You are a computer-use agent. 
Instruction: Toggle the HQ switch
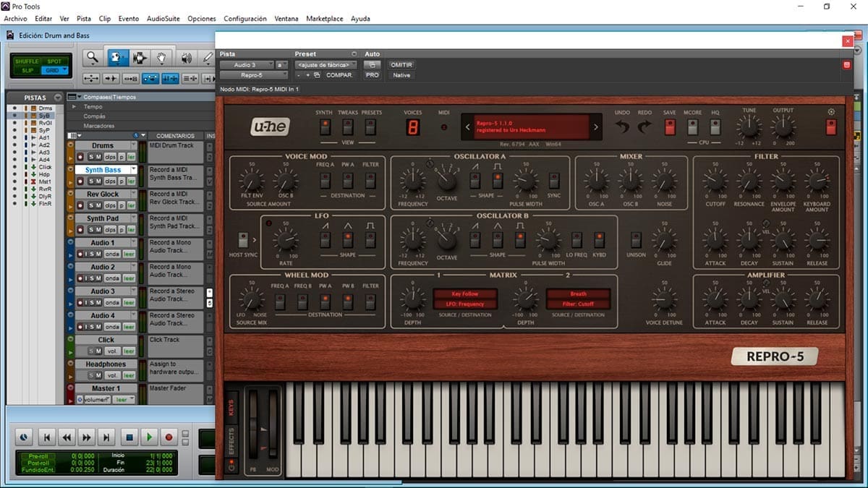coord(715,127)
